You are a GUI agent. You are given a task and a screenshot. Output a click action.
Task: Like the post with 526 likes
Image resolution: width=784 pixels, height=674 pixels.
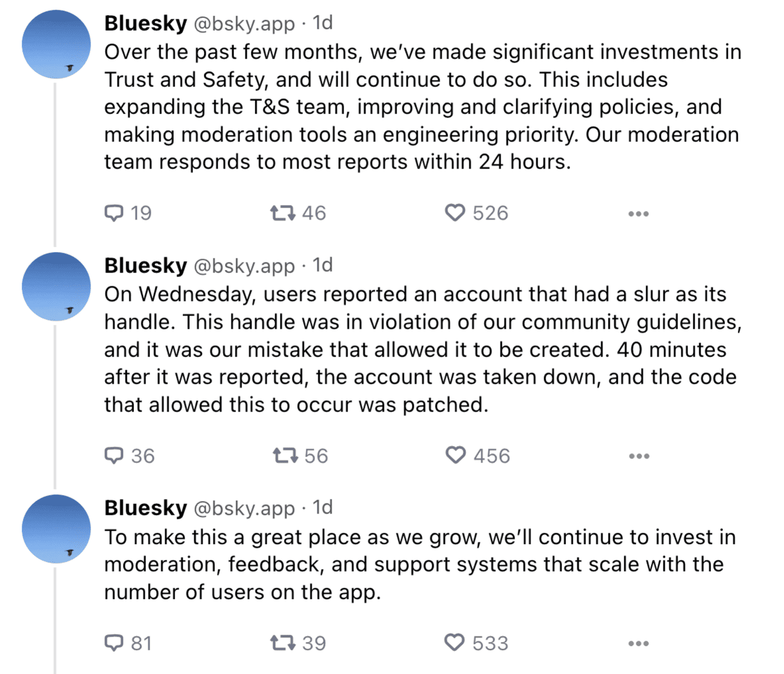coord(455,213)
